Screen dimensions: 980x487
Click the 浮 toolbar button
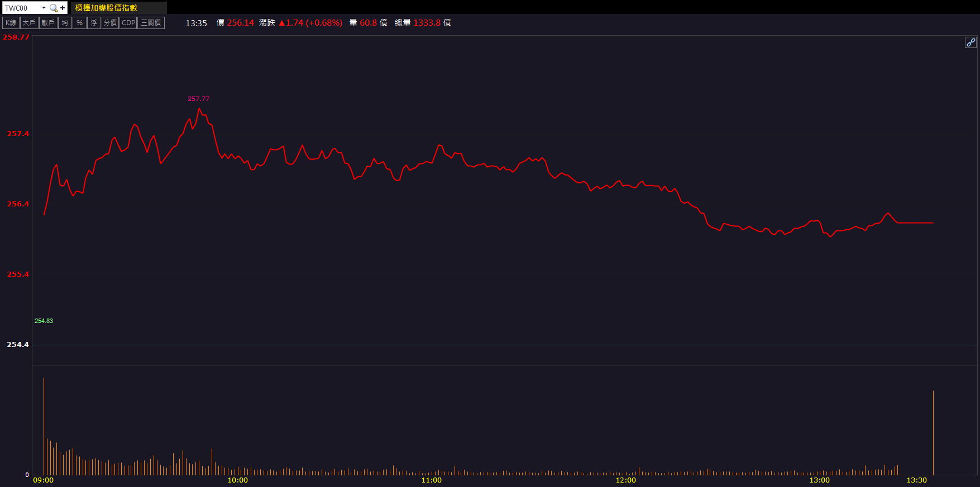click(x=94, y=23)
